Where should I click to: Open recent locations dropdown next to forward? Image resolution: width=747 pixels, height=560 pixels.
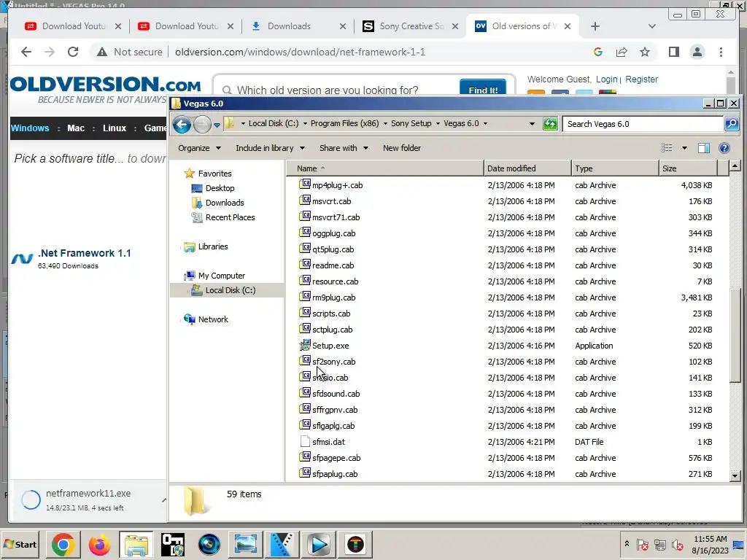[x=217, y=125]
